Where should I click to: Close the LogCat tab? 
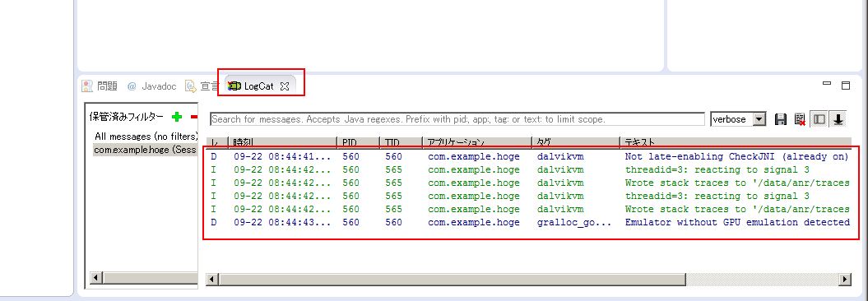(285, 86)
